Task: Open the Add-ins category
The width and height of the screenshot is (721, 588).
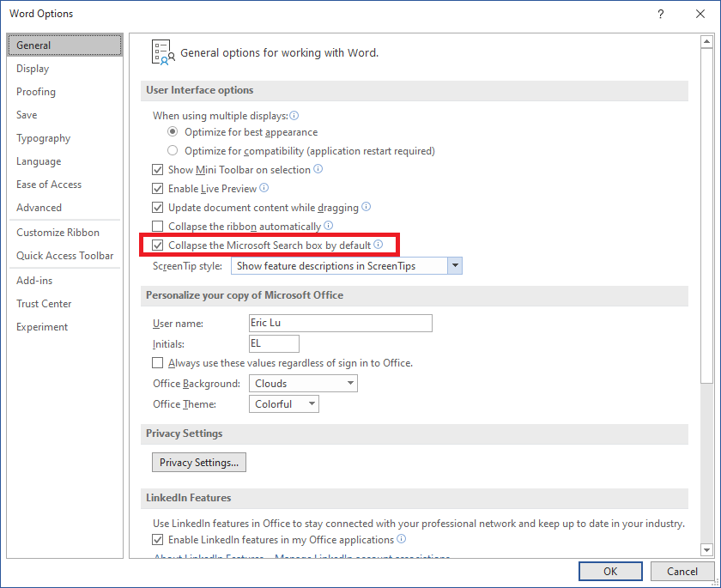Action: pyautogui.click(x=64, y=281)
